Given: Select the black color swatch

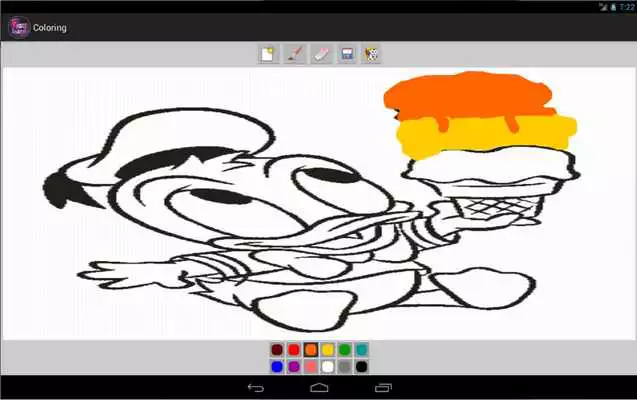Looking at the screenshot, I should (361, 366).
